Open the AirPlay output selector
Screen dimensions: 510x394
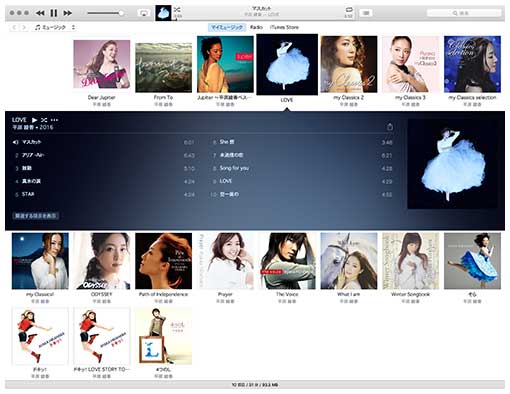point(144,13)
